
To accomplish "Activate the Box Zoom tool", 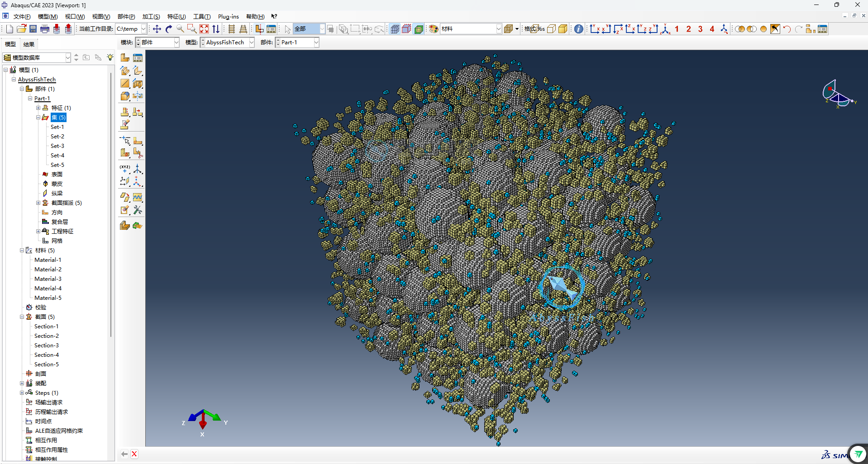I will click(192, 29).
